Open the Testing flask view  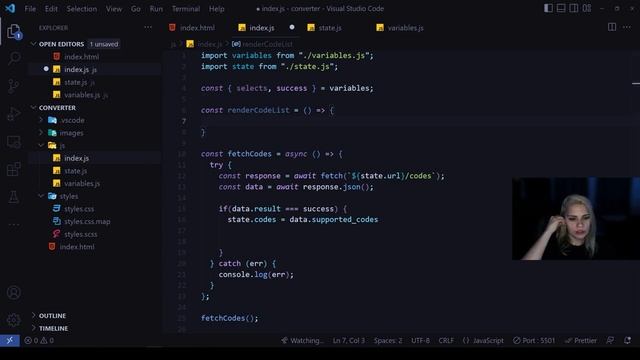(x=13, y=197)
